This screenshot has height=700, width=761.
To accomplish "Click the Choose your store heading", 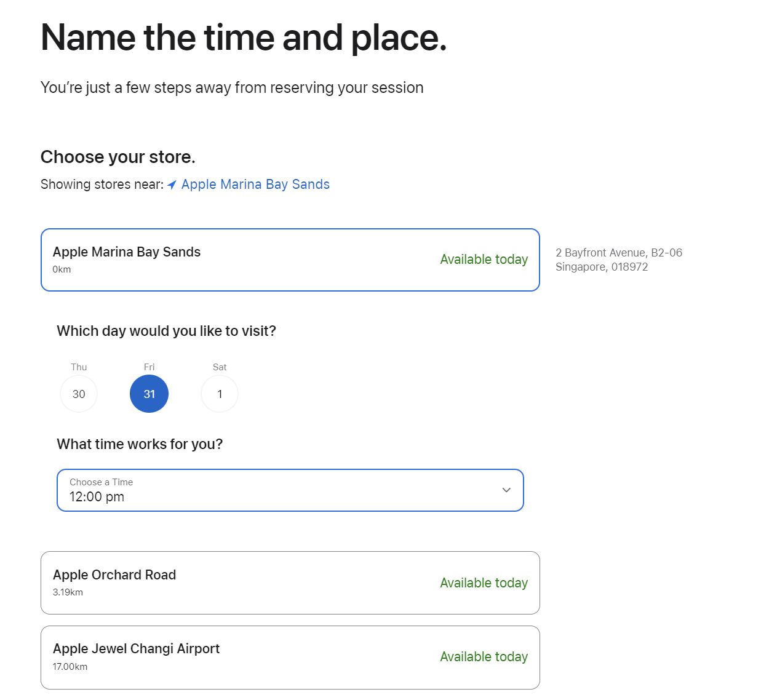I will [x=117, y=157].
